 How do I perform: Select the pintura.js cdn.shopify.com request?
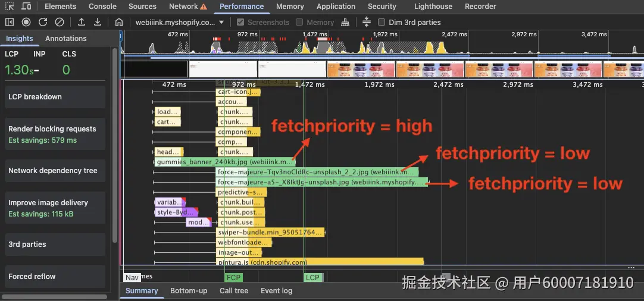(320, 262)
